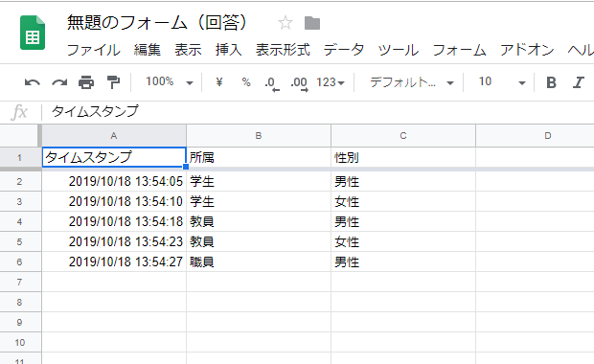594x364 pixels.
Task: Select 女性 cell in row 5
Action: (x=403, y=241)
